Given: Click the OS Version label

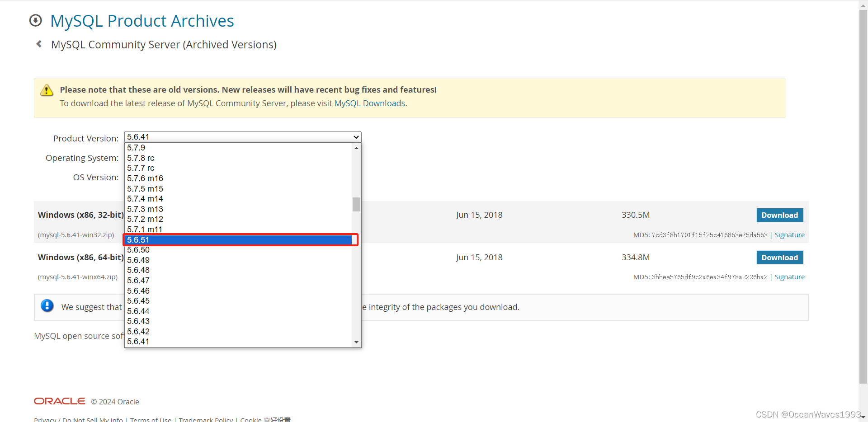Looking at the screenshot, I should (x=96, y=178).
